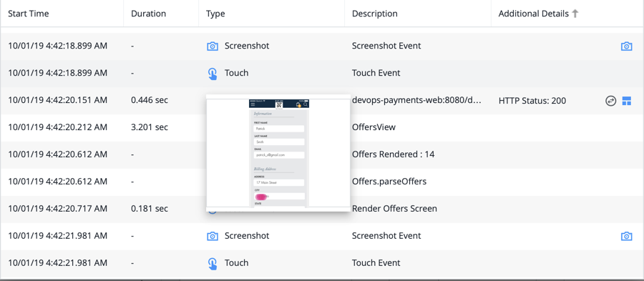
Task: Select start time 4:42:20.717 AM cell
Action: point(57,208)
